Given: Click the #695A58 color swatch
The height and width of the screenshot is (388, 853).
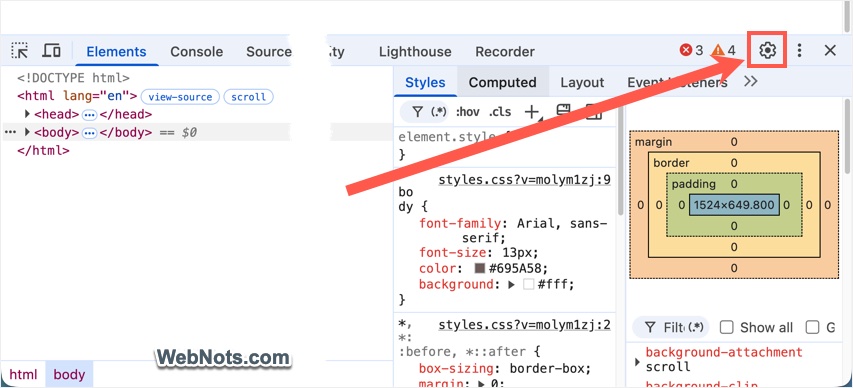Looking at the screenshot, I should point(480,268).
